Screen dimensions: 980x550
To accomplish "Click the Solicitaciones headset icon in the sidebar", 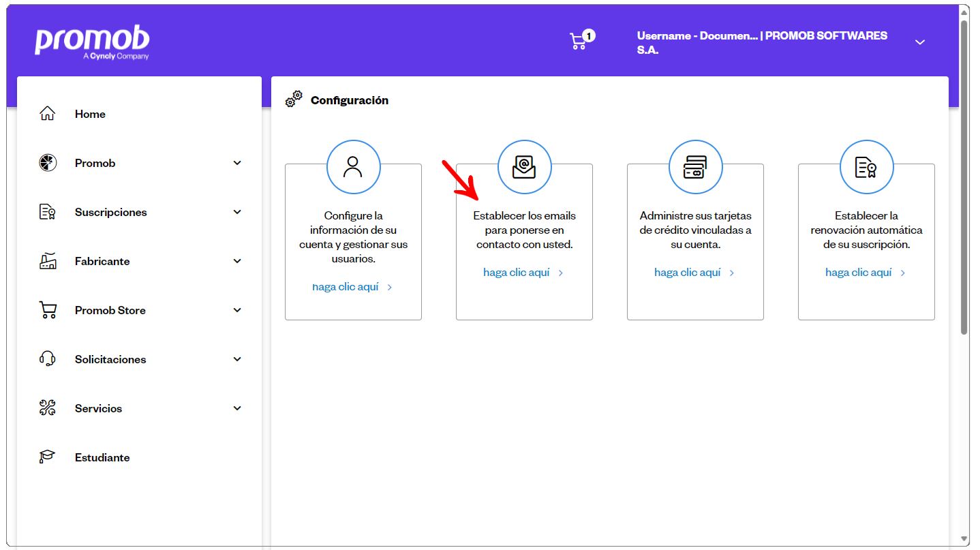I will (x=47, y=359).
